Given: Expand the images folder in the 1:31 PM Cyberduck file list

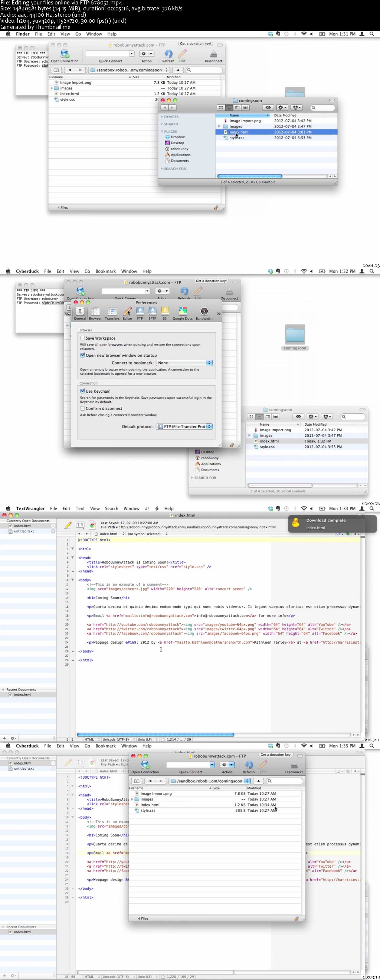Looking at the screenshot, I should (x=52, y=88).
